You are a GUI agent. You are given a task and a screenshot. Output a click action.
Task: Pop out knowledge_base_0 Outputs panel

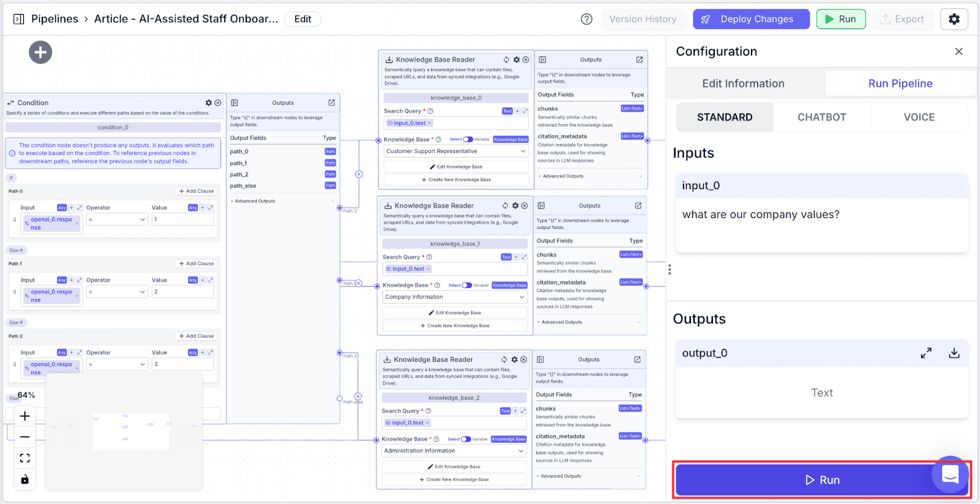[639, 59]
